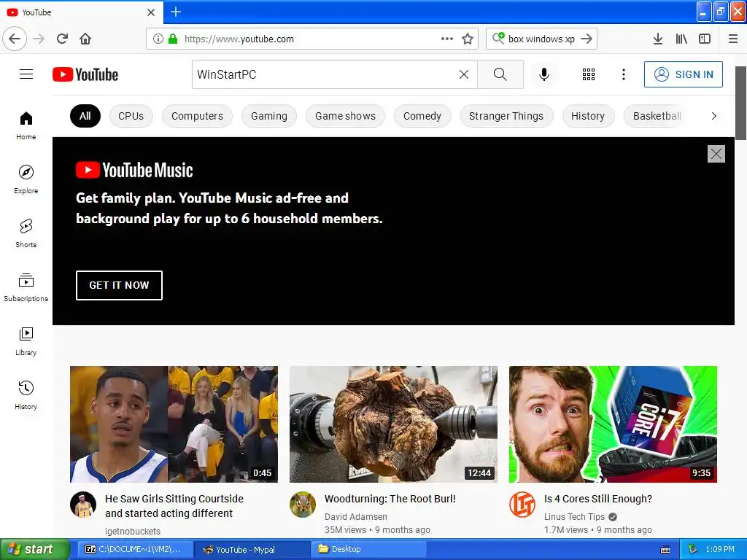The width and height of the screenshot is (747, 560).
Task: Select the CPUs filter chip
Action: (x=131, y=116)
